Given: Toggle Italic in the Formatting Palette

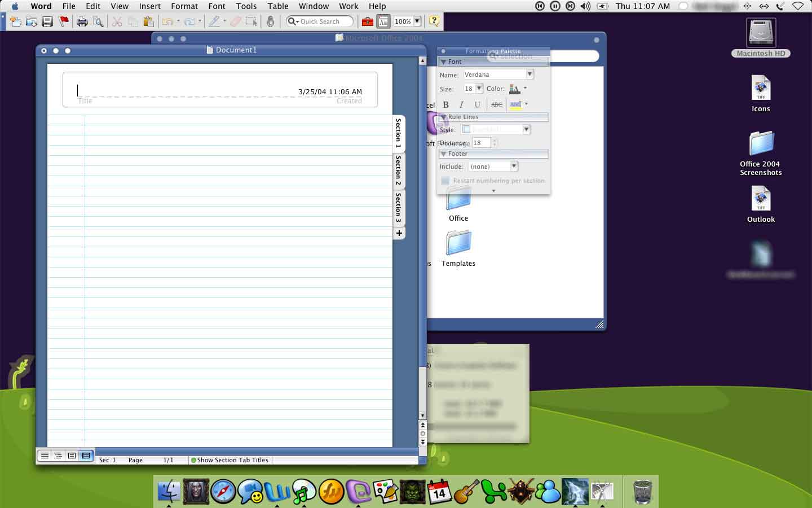Looking at the screenshot, I should (461, 104).
